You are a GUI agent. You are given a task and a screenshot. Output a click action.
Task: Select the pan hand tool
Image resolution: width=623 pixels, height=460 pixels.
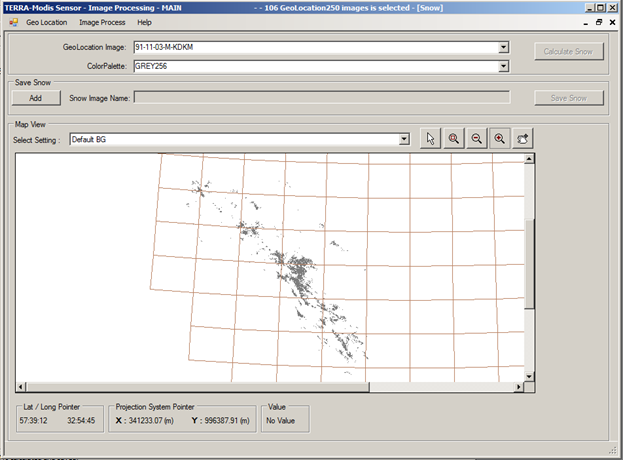[x=523, y=139]
